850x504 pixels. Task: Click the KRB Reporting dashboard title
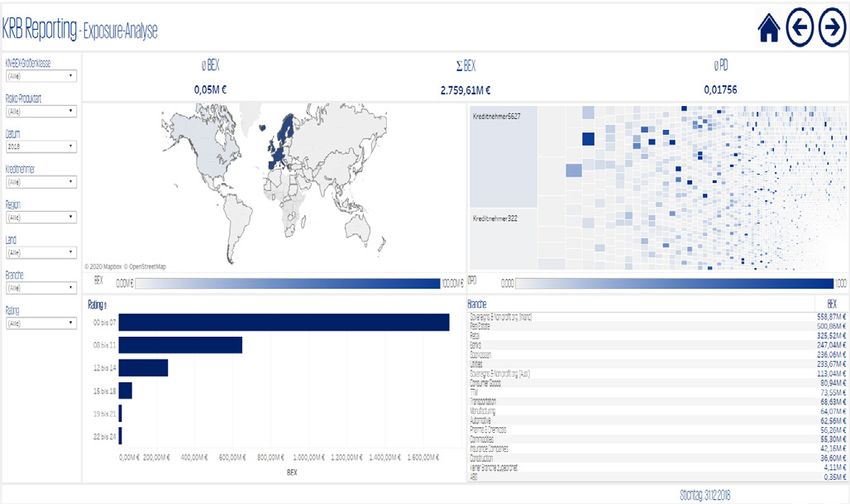[40, 29]
